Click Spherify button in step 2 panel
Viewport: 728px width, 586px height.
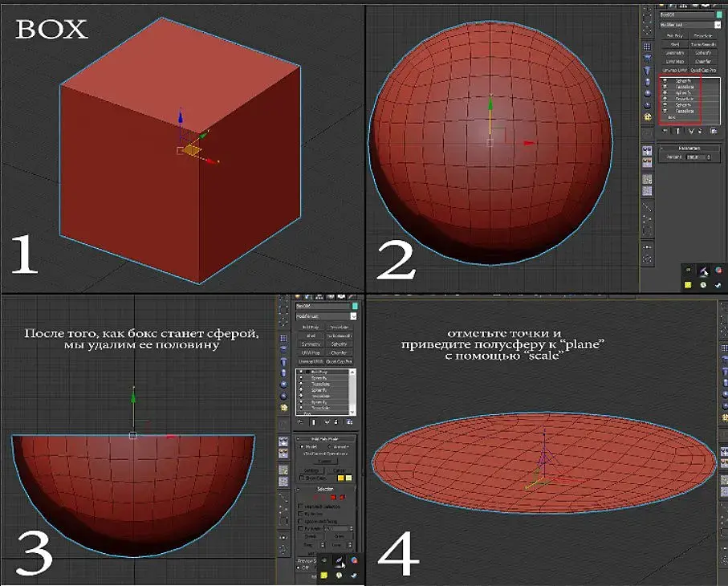pyautogui.click(x=703, y=53)
